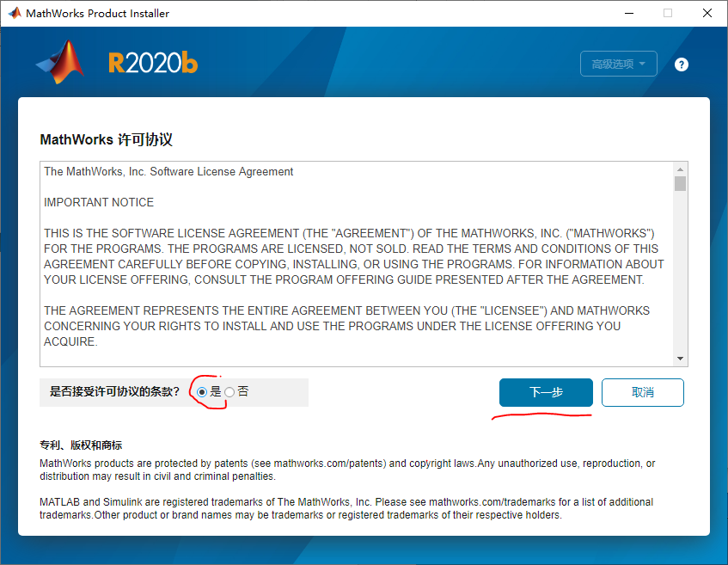Click the scrollbar up arrow of the license text
The height and width of the screenshot is (565, 728).
click(678, 171)
